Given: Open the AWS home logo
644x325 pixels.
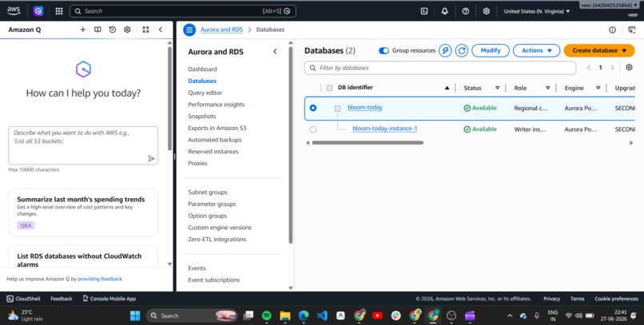Looking at the screenshot, I should pyautogui.click(x=13, y=11).
